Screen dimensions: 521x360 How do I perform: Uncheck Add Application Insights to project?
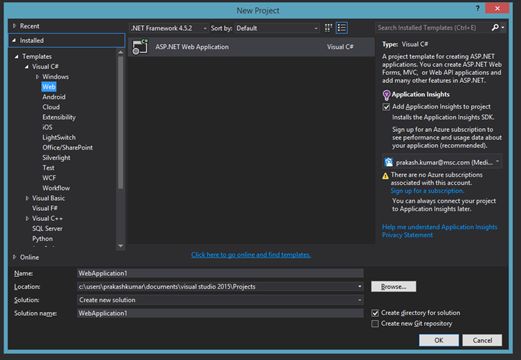coord(386,107)
